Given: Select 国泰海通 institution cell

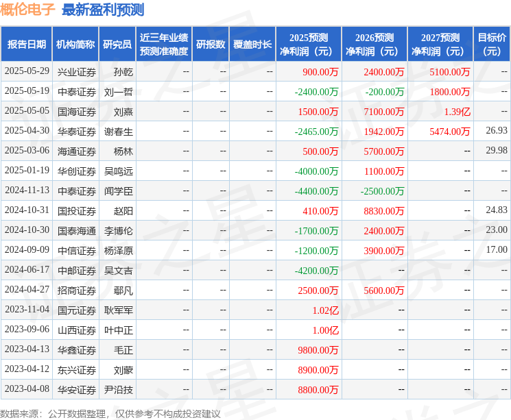Looking at the screenshot, I should 77,230.
